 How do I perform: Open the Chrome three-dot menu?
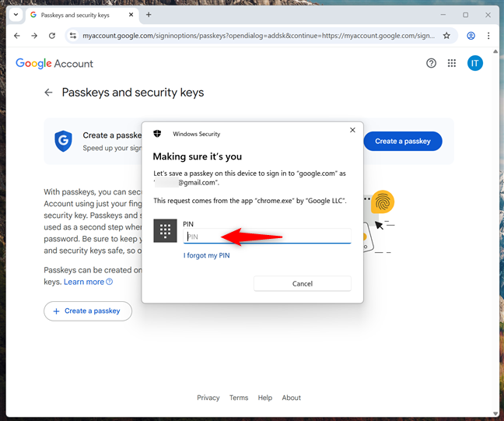pyautogui.click(x=488, y=36)
